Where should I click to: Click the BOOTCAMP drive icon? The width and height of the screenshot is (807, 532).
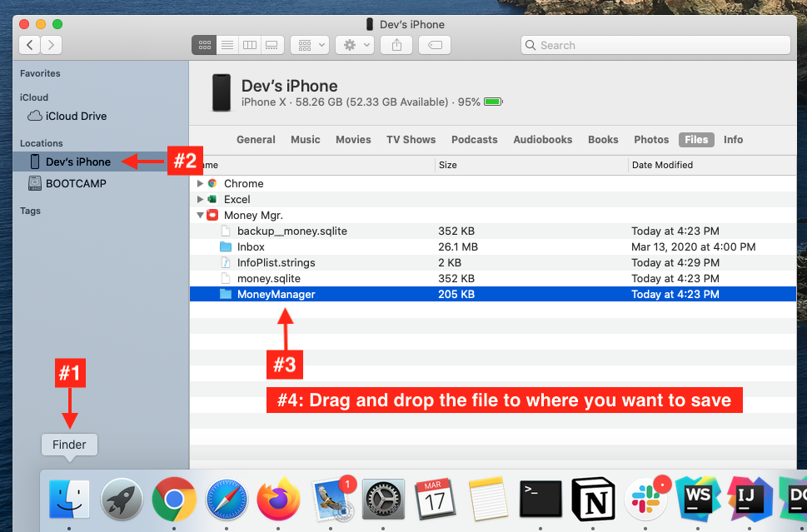click(x=34, y=183)
